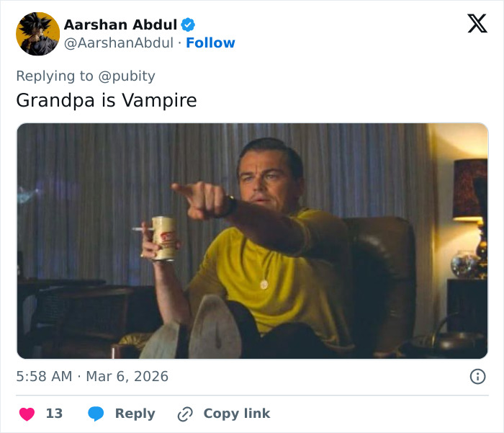
Task: Open the Aarshan Abdul display name
Action: (120, 24)
